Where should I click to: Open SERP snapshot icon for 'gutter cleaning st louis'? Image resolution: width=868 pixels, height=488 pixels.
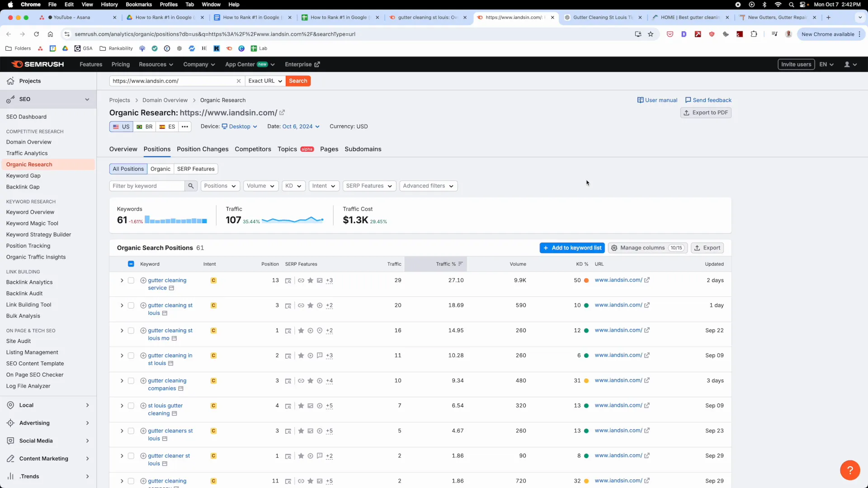(x=288, y=305)
